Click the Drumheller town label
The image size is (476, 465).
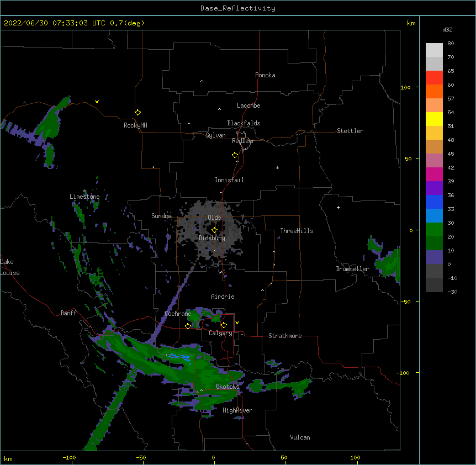[352, 269]
